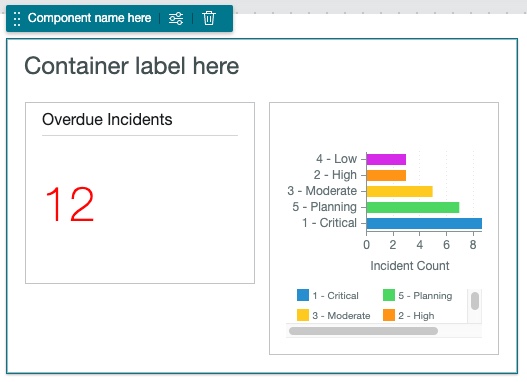Click the green 5 - Planning bar
Screen dimensions: 527x382
413,207
